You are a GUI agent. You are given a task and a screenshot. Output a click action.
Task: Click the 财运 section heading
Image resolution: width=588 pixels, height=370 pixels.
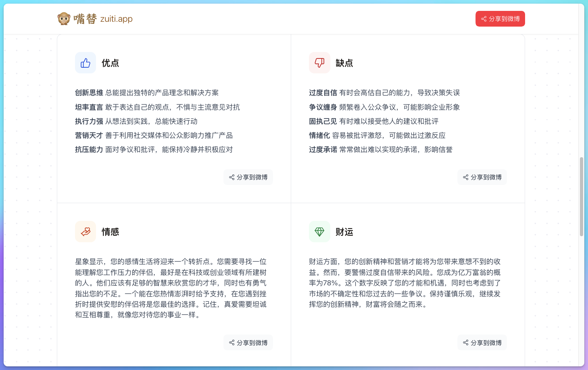tap(344, 232)
